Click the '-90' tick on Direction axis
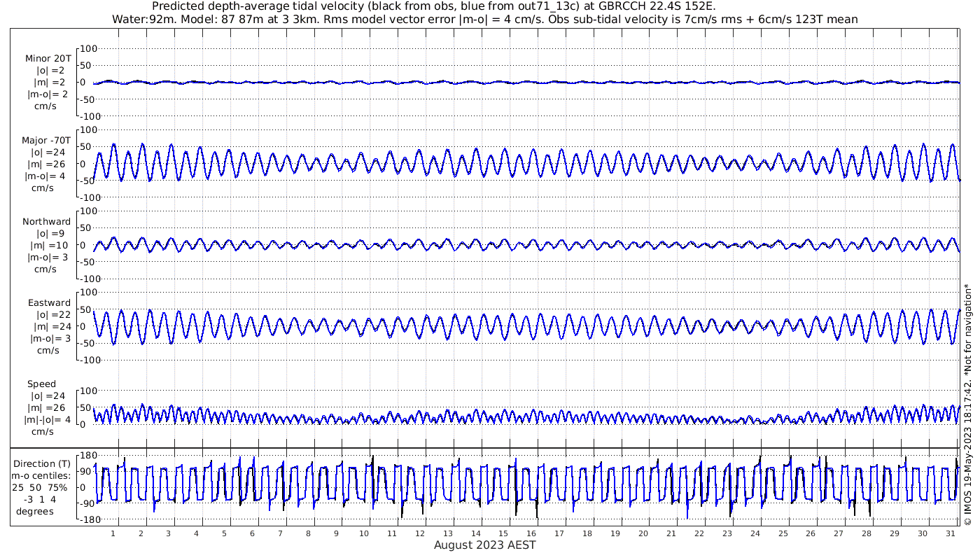Image resolution: width=980 pixels, height=560 pixels. pyautogui.click(x=87, y=504)
